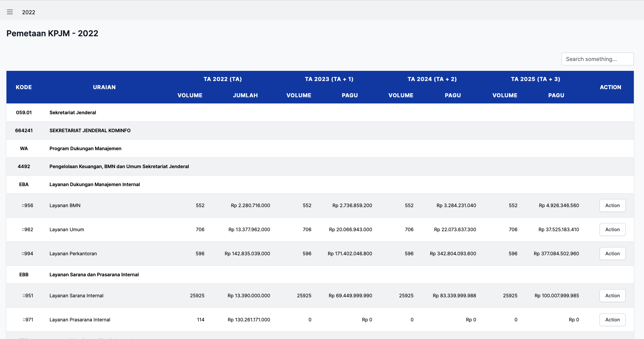Open Action for Layanan Perkantoran row
This screenshot has height=339, width=644.
coord(612,254)
